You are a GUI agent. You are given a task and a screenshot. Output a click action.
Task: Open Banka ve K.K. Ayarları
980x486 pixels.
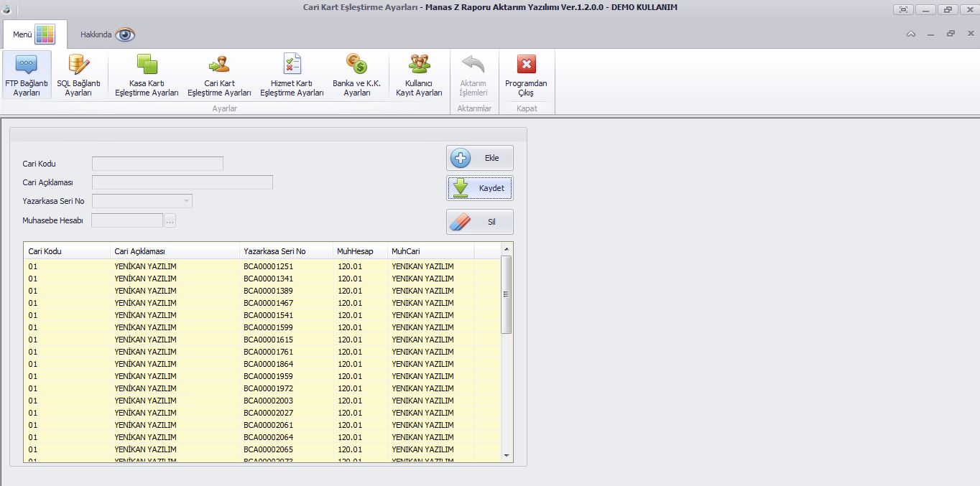coord(356,75)
